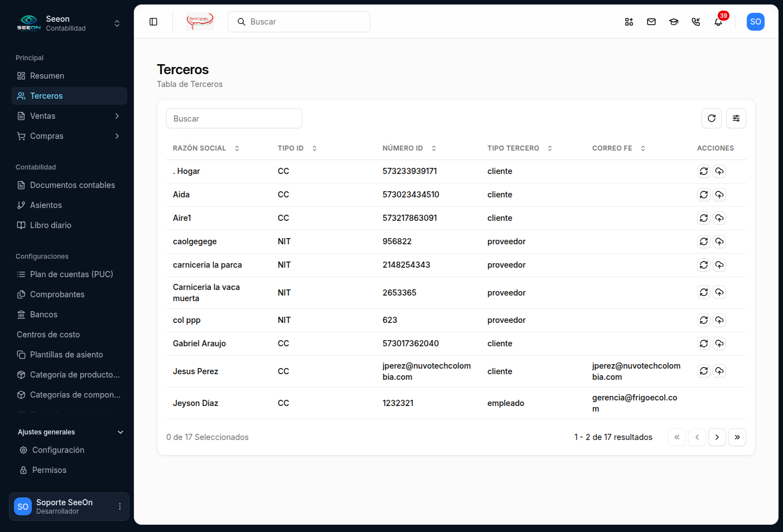Open Soporte SeeOn user options menu

pyautogui.click(x=120, y=506)
